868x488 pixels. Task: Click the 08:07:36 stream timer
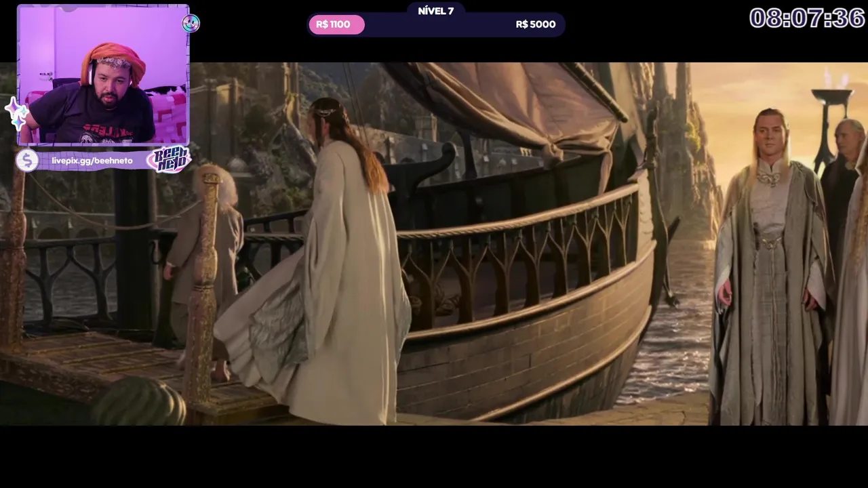click(x=807, y=18)
